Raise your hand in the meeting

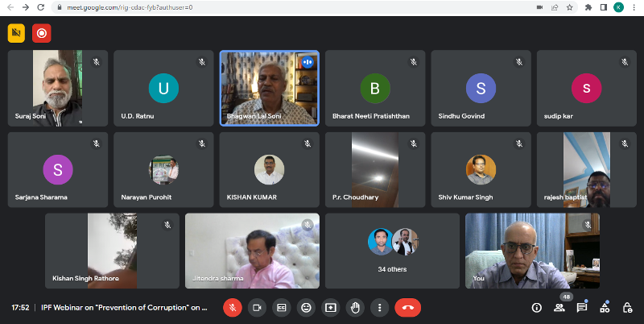pyautogui.click(x=355, y=307)
